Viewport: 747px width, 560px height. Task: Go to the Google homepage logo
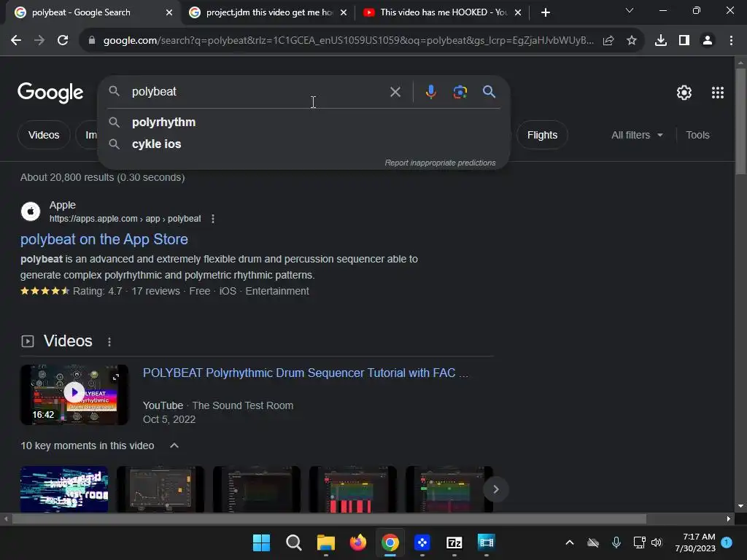point(50,93)
